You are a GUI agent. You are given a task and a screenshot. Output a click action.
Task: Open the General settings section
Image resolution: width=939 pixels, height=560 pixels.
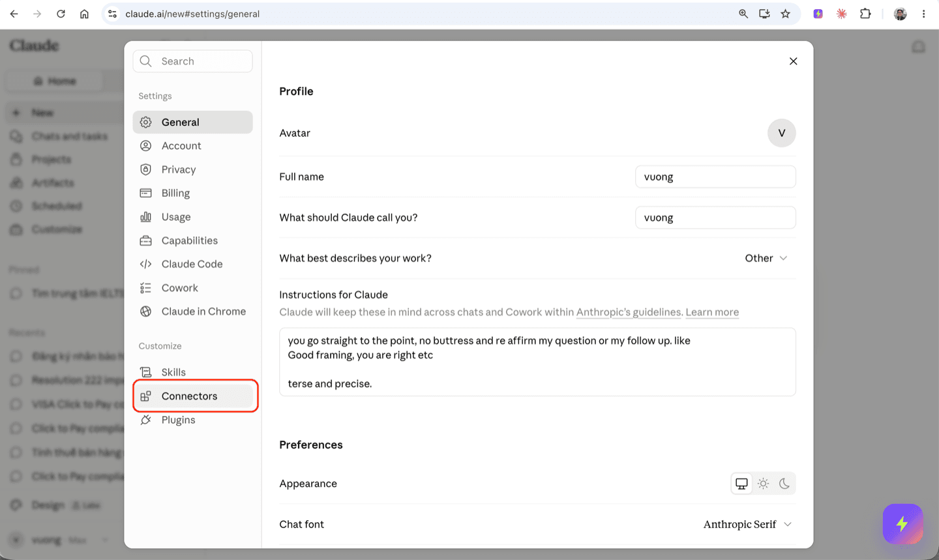[x=192, y=122]
